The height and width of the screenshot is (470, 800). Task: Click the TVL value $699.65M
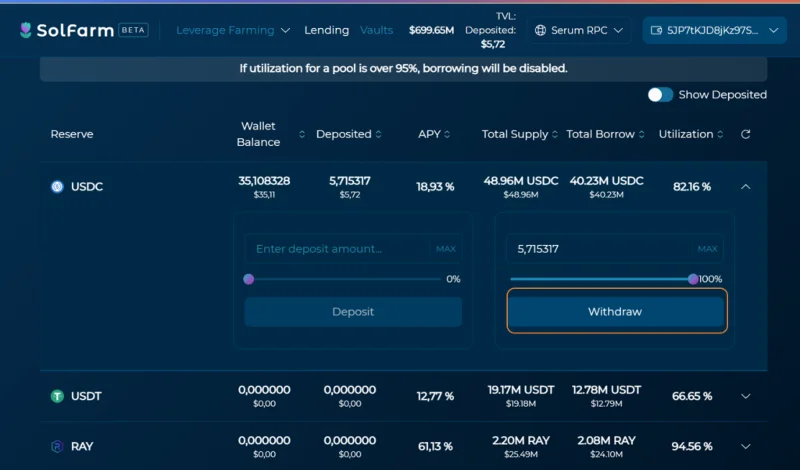[432, 30]
